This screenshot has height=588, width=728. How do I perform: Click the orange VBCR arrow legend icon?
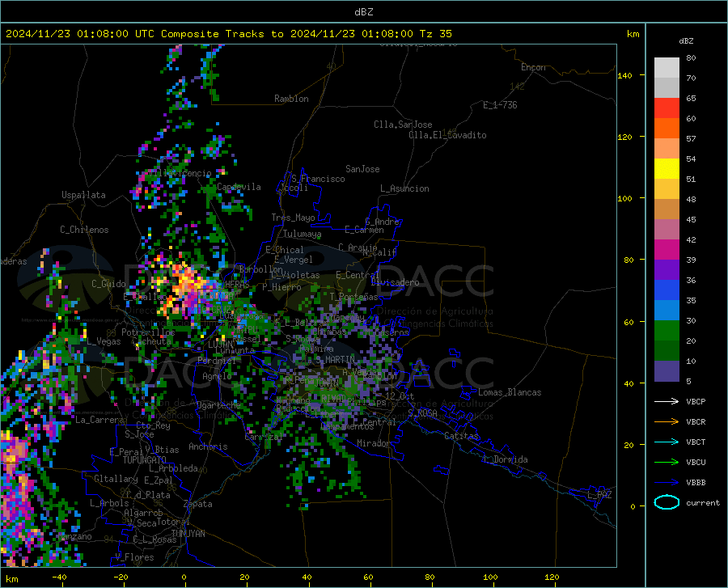(x=667, y=421)
